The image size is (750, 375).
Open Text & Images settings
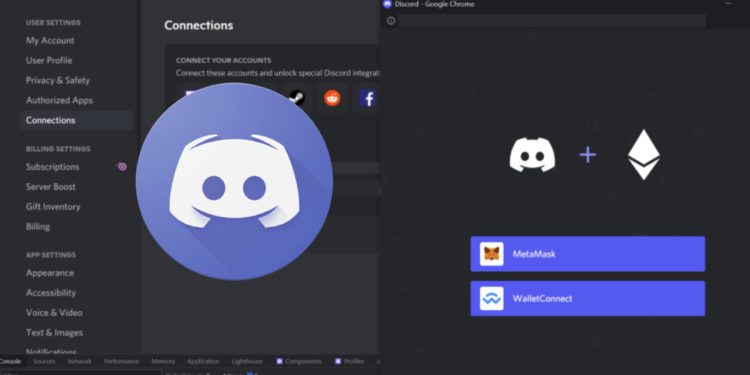[54, 332]
